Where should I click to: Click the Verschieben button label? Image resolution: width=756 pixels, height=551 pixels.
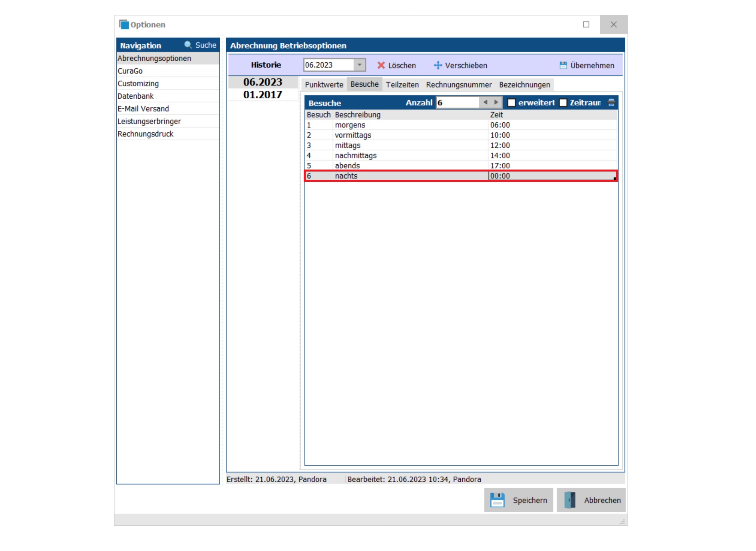click(x=466, y=65)
